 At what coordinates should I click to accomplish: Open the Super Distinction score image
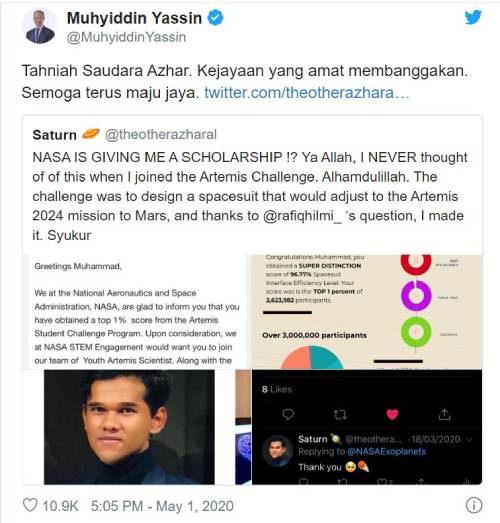click(367, 312)
